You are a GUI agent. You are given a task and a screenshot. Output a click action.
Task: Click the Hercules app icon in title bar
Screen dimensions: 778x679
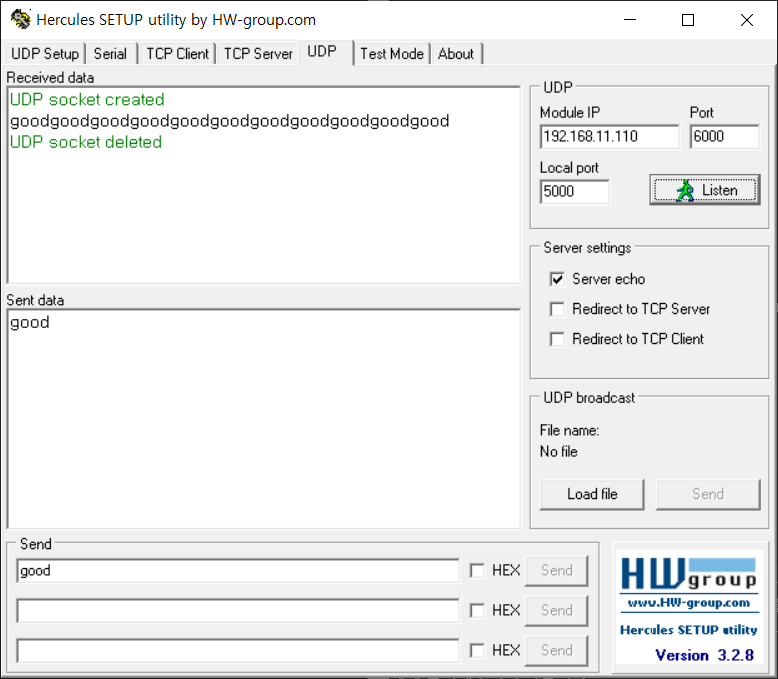(x=20, y=19)
